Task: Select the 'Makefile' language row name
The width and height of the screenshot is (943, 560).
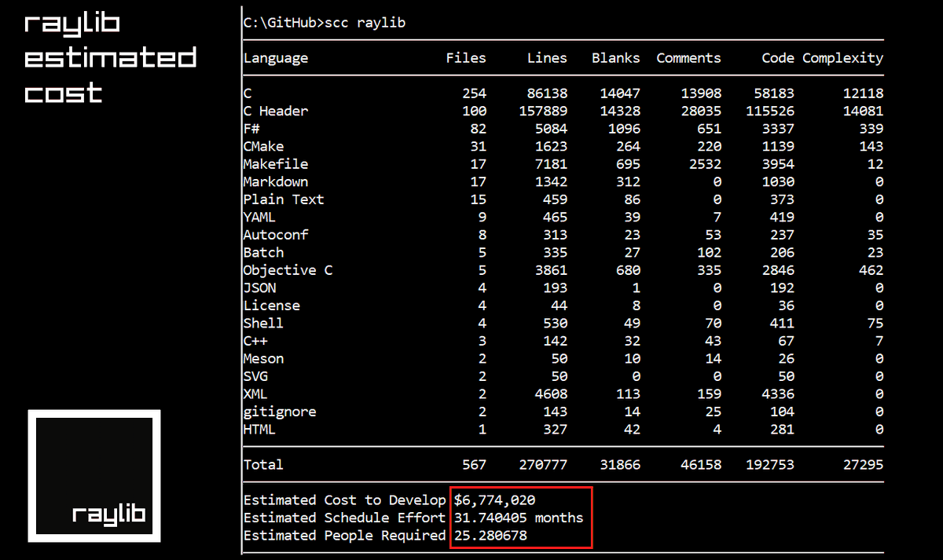Action: click(x=276, y=164)
